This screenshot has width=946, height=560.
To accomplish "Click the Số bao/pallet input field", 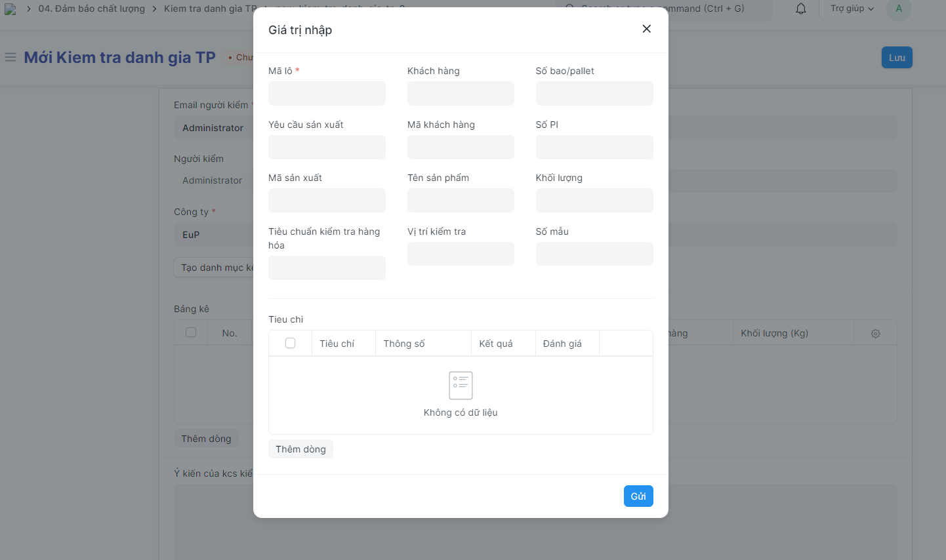I will click(594, 94).
